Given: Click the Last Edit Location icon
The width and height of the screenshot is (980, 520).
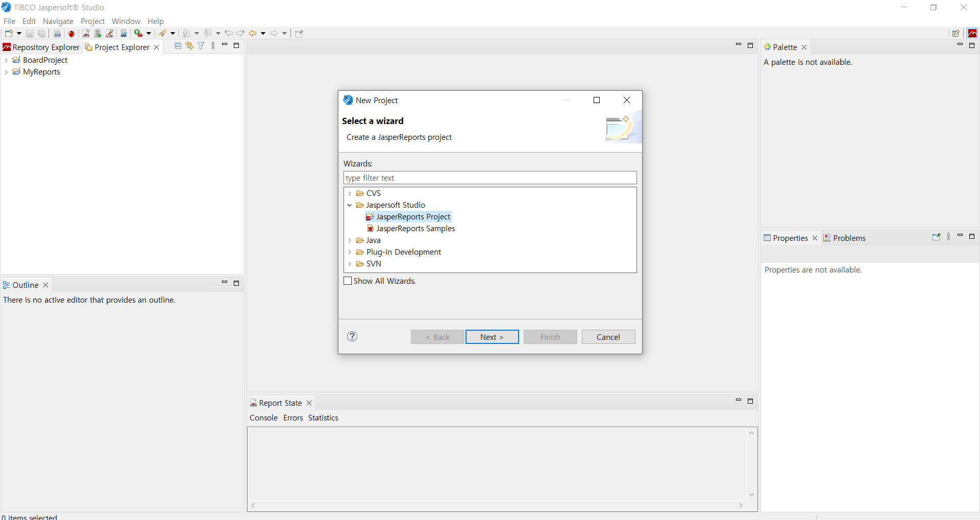Looking at the screenshot, I should pyautogui.click(x=229, y=34).
